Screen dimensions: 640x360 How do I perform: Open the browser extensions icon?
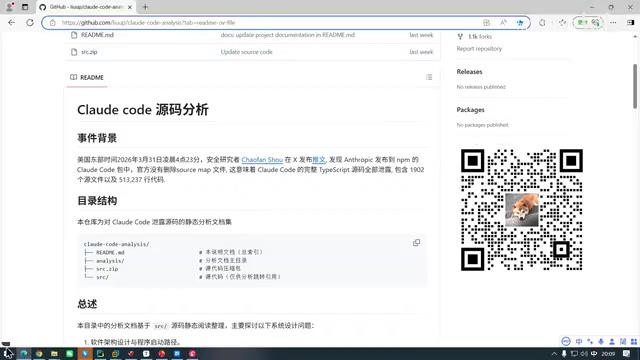click(542, 22)
